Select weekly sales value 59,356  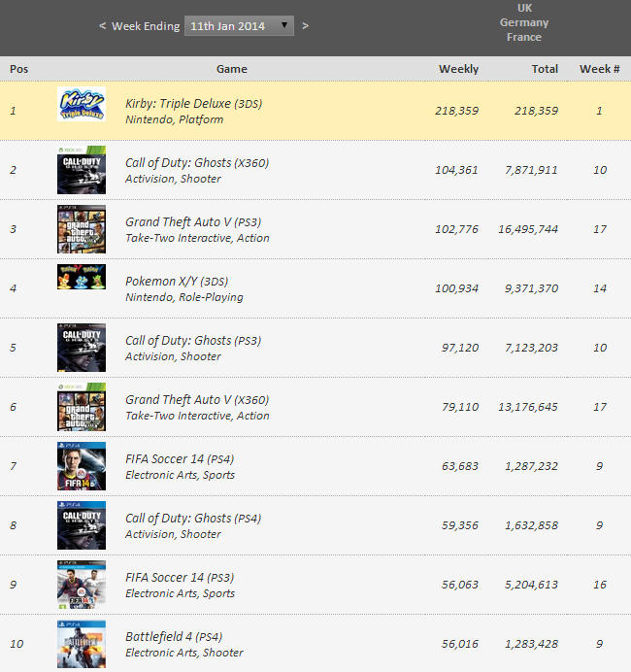coord(460,525)
